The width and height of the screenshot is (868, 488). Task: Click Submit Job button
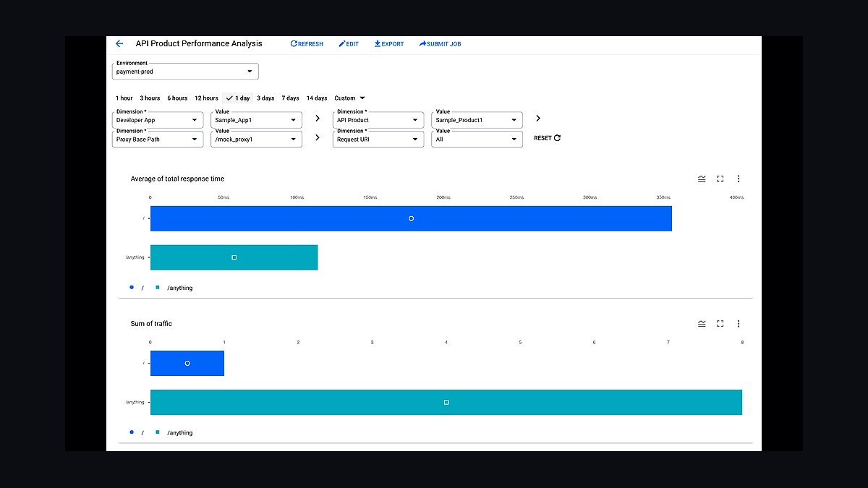coord(440,44)
